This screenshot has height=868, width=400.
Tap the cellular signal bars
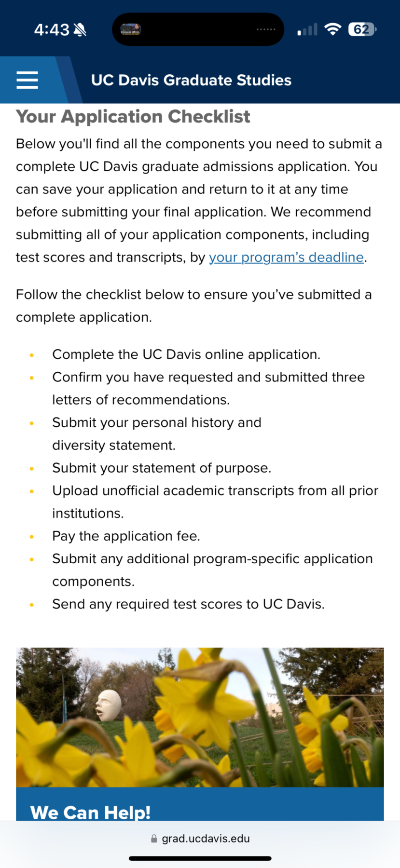point(307,30)
